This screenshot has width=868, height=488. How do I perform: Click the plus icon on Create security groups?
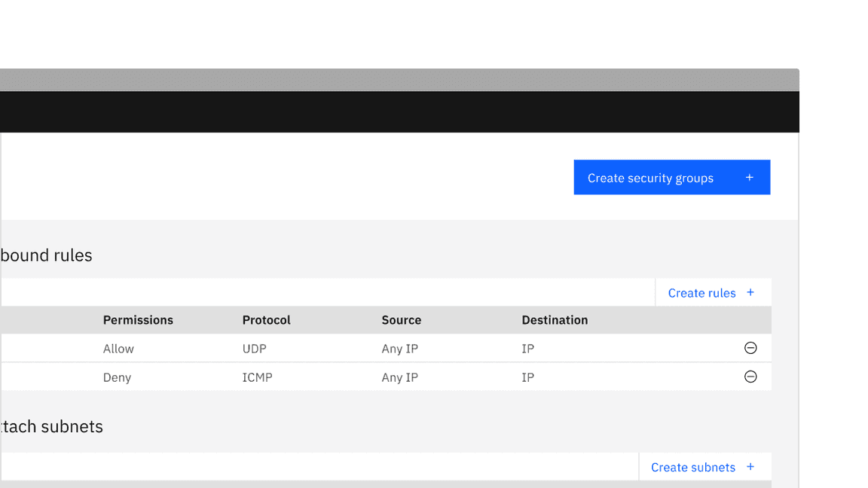[x=750, y=177]
